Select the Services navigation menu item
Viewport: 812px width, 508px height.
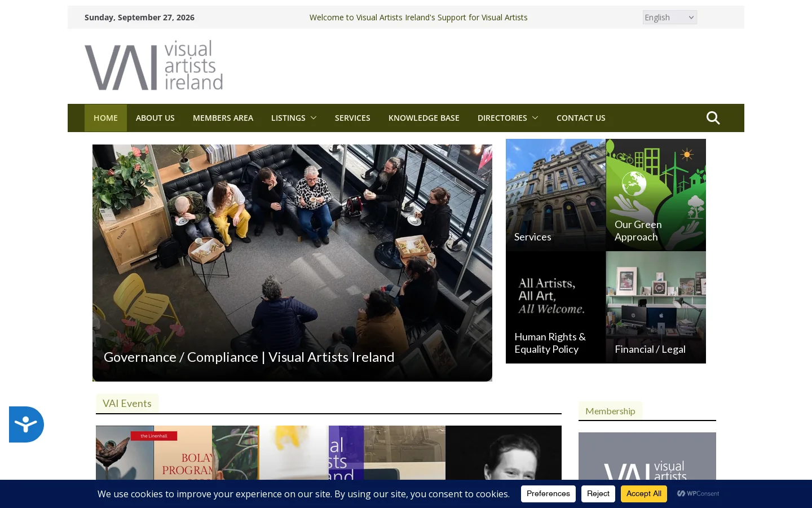coord(352,118)
